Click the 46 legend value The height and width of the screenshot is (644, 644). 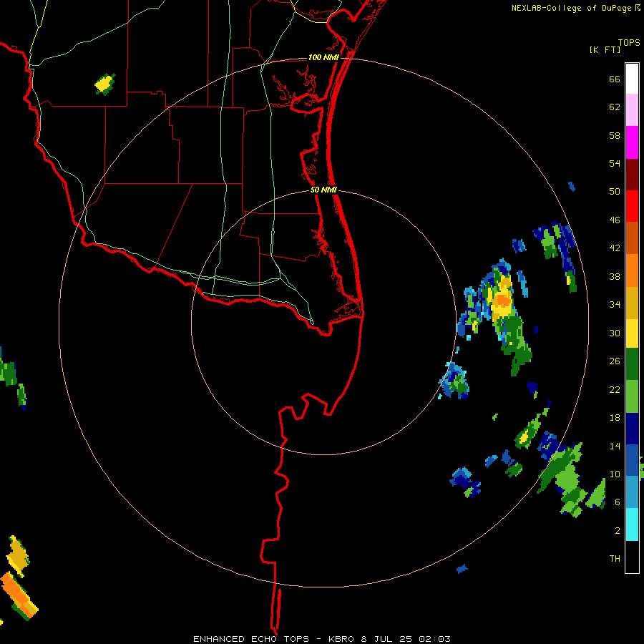[615, 220]
